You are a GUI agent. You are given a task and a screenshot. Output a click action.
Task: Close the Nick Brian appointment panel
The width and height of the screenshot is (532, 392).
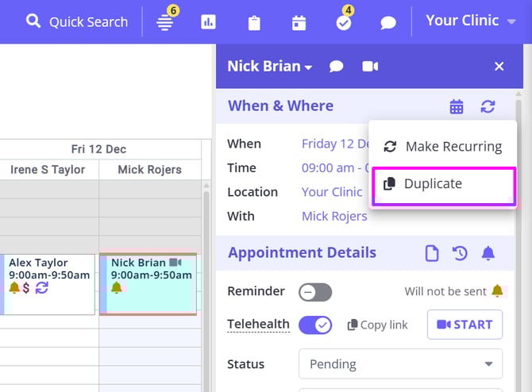pyautogui.click(x=499, y=67)
